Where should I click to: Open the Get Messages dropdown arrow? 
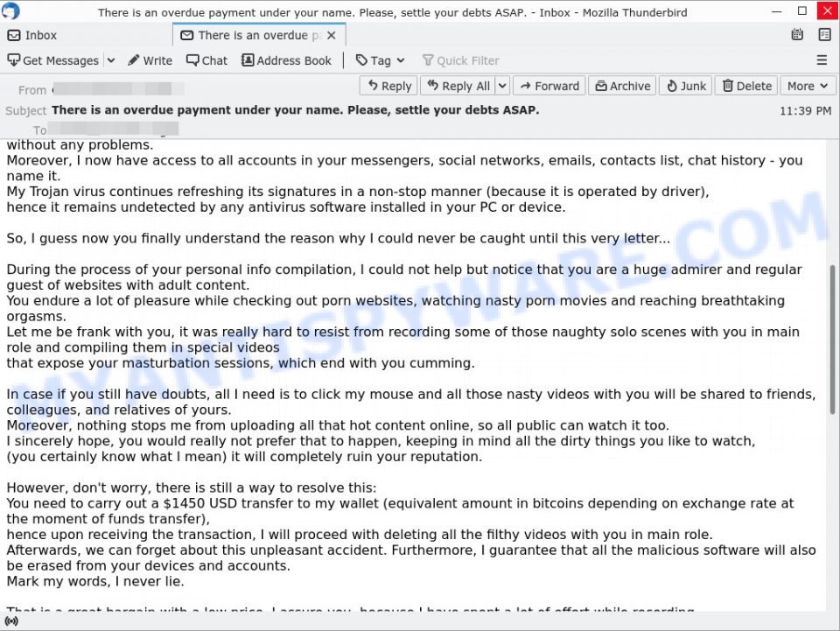click(x=111, y=60)
